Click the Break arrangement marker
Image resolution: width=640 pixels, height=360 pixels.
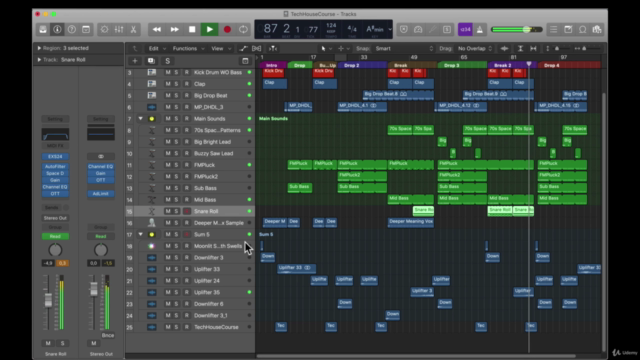(412, 65)
